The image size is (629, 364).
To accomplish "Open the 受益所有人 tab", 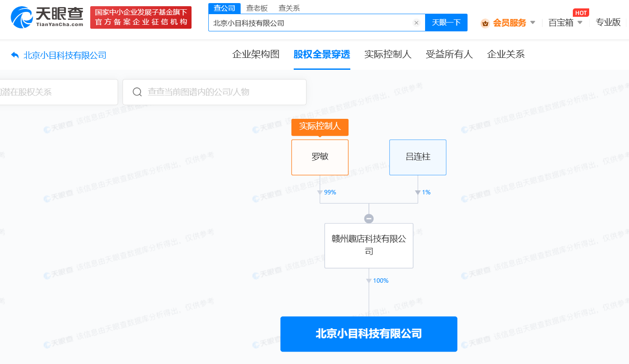I will [449, 54].
